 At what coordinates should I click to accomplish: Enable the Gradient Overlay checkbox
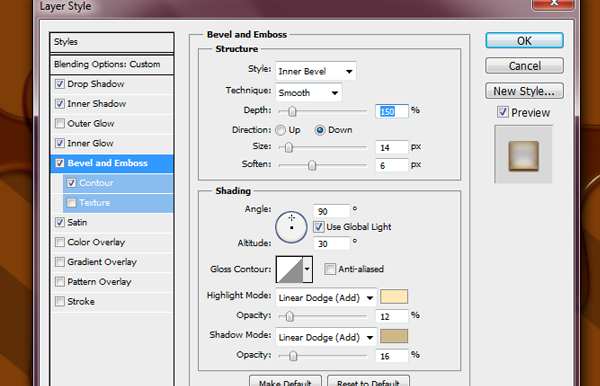(x=60, y=262)
